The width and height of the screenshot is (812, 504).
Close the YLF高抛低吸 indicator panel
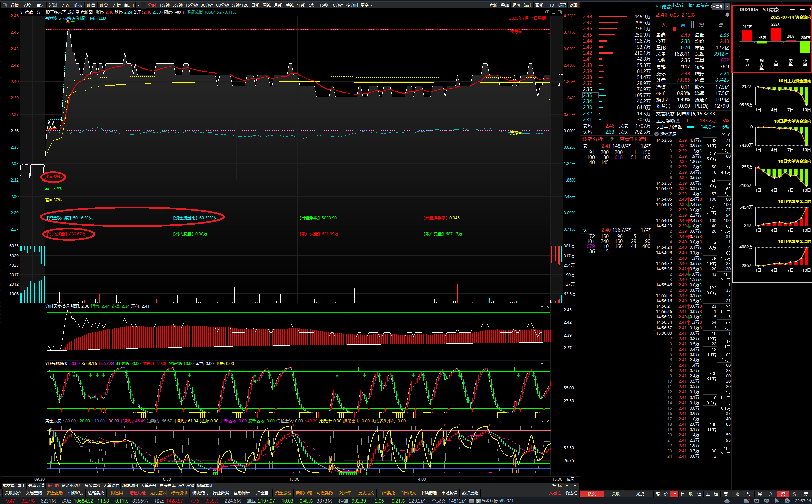click(548, 364)
